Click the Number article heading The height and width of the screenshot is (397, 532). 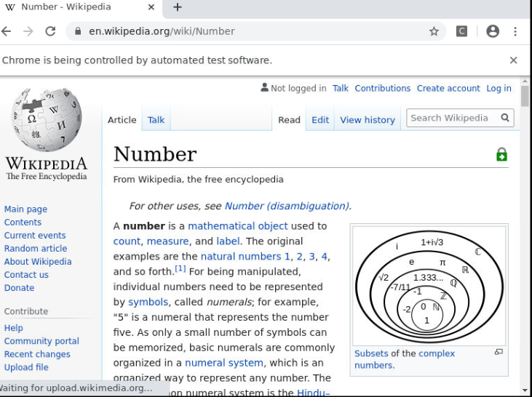point(155,154)
